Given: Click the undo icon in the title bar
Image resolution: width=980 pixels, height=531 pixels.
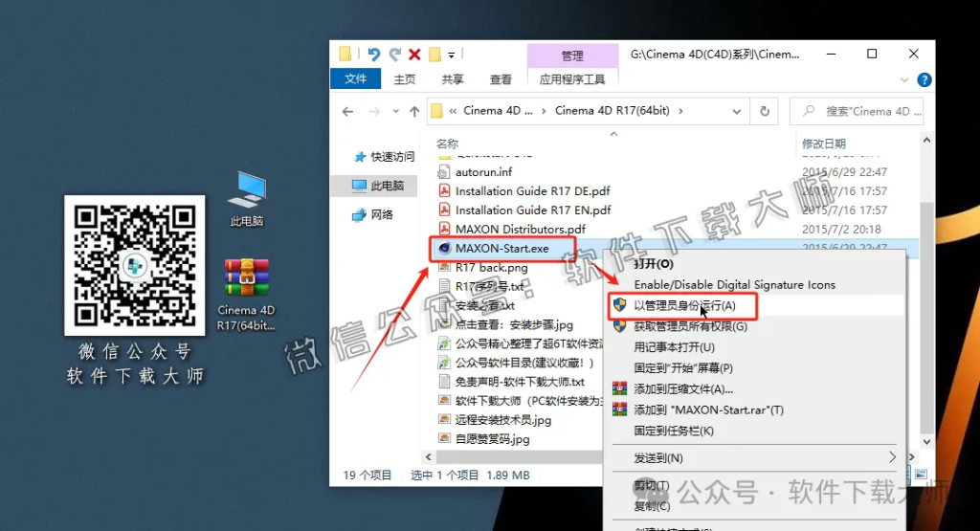Looking at the screenshot, I should (374, 55).
